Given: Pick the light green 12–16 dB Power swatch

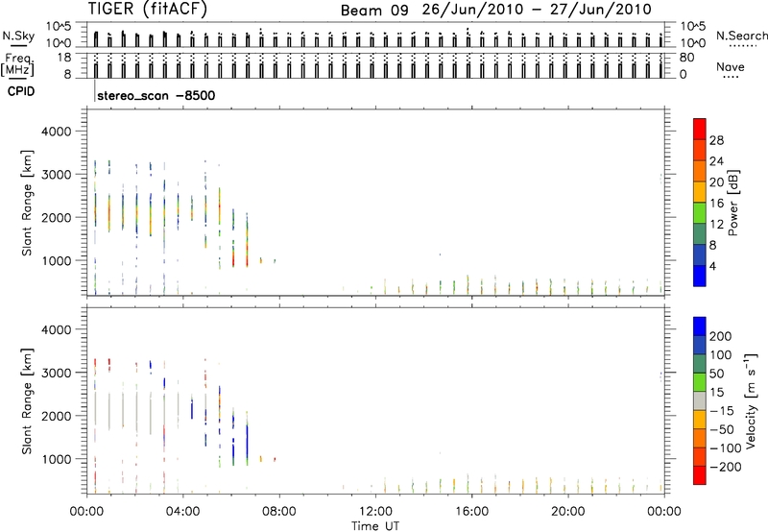Looking at the screenshot, I should (x=700, y=213).
